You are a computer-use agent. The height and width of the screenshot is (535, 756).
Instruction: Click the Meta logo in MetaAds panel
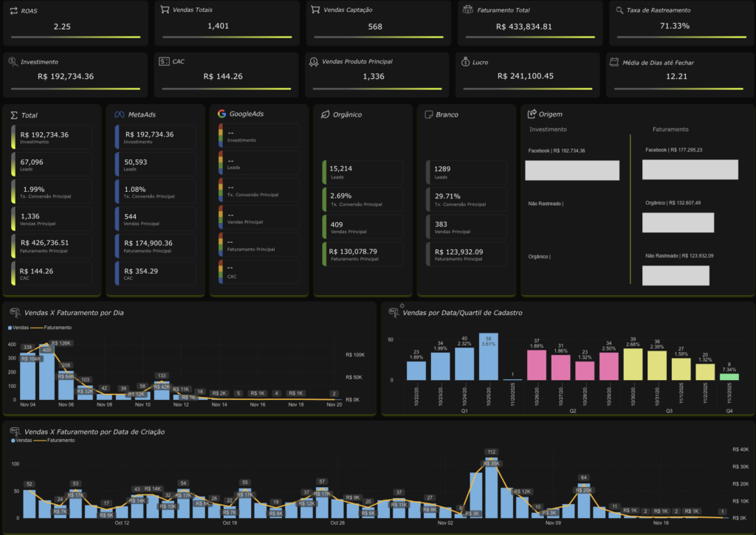(x=118, y=114)
